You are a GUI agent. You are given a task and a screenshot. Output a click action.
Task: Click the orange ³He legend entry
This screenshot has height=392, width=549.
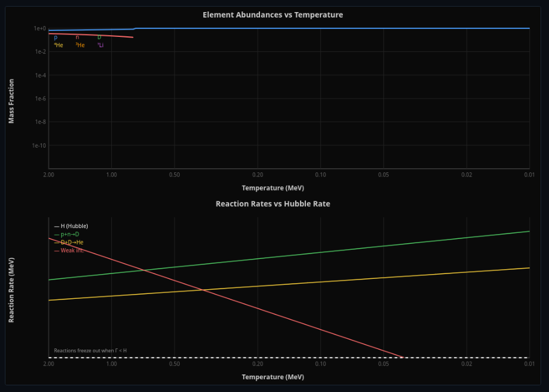[79, 44]
